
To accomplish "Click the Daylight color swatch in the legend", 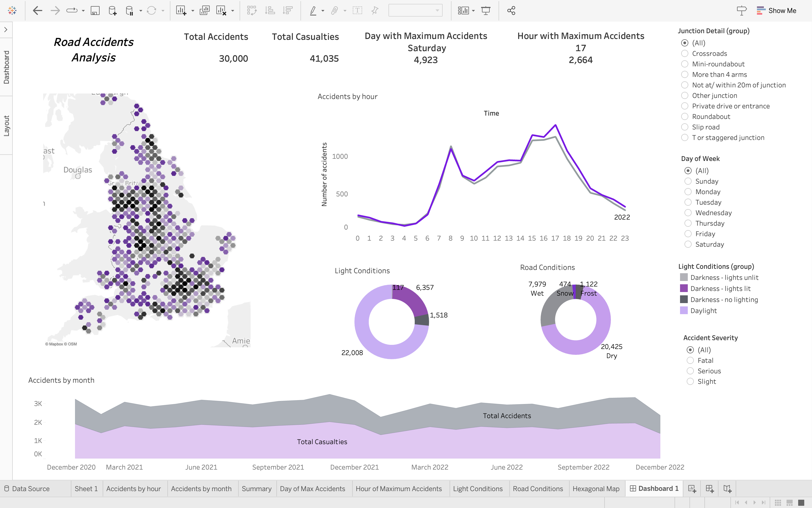I will click(x=684, y=311).
